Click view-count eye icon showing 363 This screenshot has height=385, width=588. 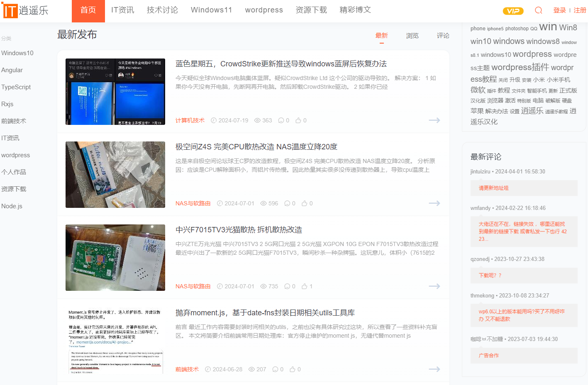point(257,120)
